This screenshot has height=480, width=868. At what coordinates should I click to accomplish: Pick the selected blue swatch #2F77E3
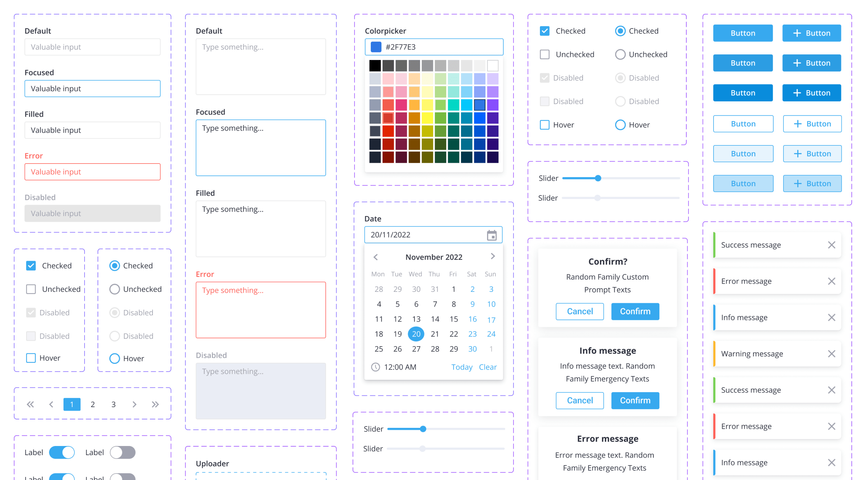point(479,105)
